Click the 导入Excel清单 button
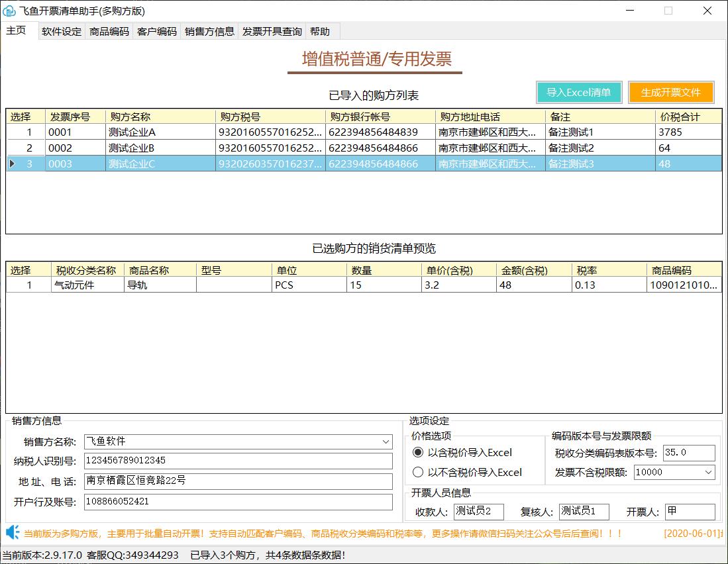The width and height of the screenshot is (728, 564). coord(578,93)
